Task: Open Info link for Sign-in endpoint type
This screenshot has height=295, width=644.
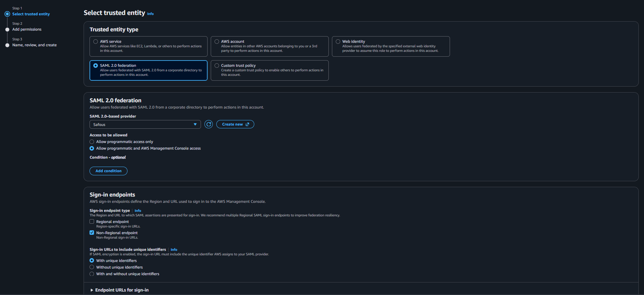Action: [138, 211]
